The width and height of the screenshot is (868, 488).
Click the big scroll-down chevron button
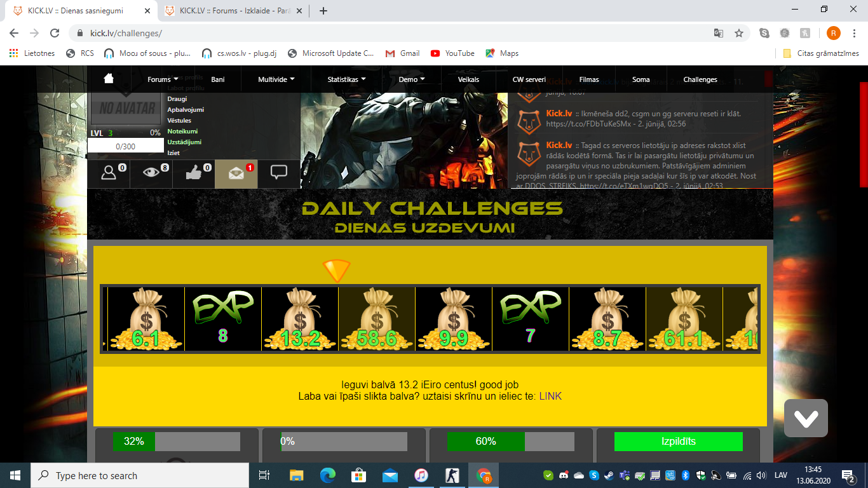tap(806, 418)
